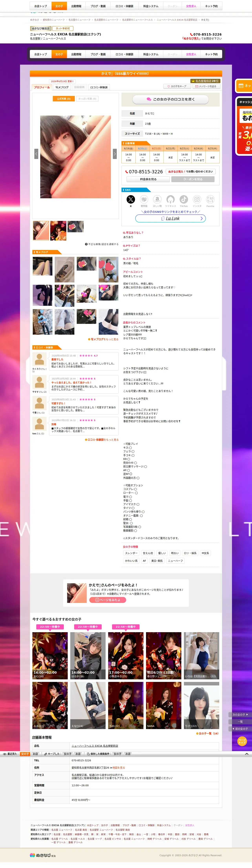Open the ツイキャス SNS icon

171,199
